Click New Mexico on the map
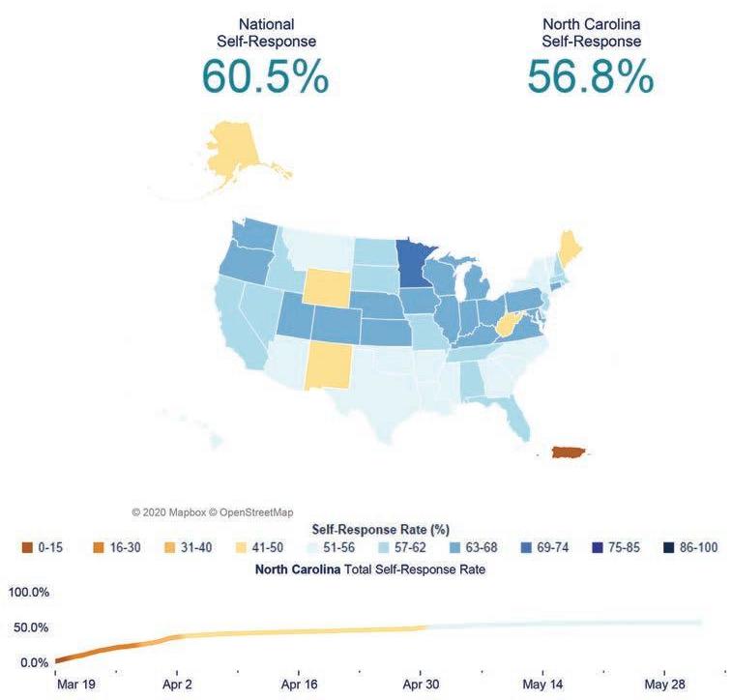This screenshot has width=732, height=700. 328,365
